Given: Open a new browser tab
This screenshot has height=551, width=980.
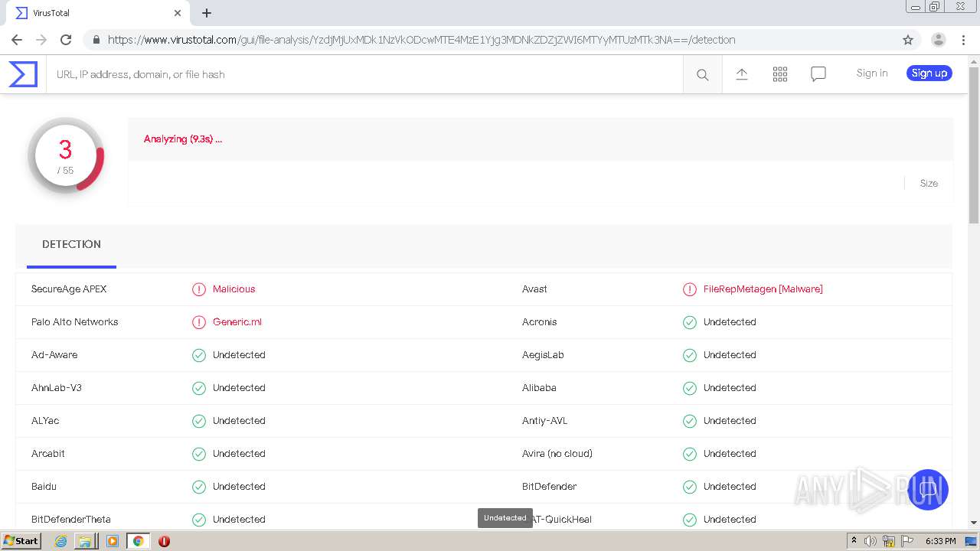Looking at the screenshot, I should pyautogui.click(x=207, y=13).
